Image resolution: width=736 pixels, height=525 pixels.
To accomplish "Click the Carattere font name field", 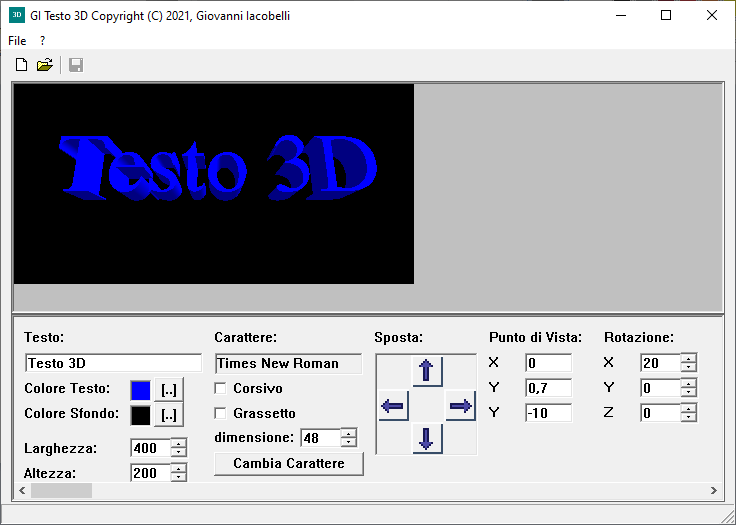I will click(288, 363).
